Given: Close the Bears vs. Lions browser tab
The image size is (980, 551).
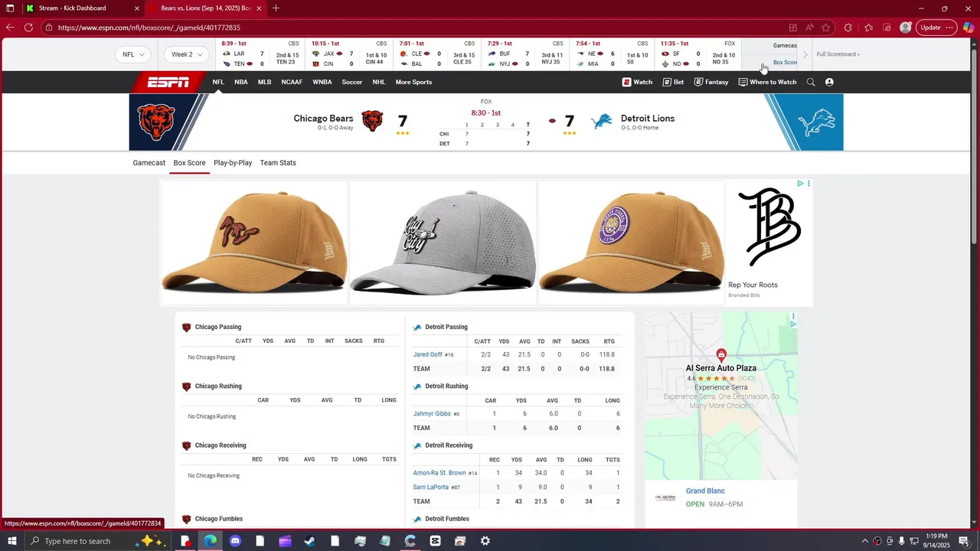Looking at the screenshot, I should [x=259, y=8].
